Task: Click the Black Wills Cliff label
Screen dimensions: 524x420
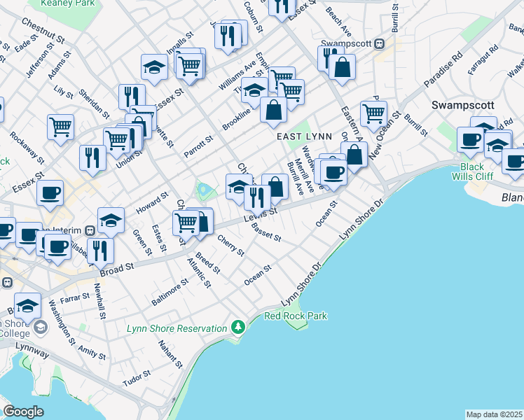Action: pos(472,171)
